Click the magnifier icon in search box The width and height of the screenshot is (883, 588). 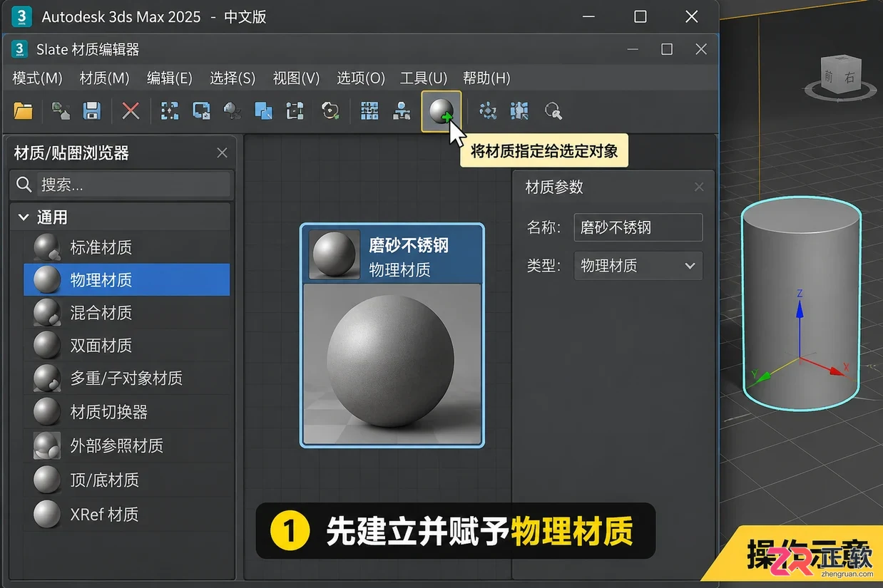[24, 185]
